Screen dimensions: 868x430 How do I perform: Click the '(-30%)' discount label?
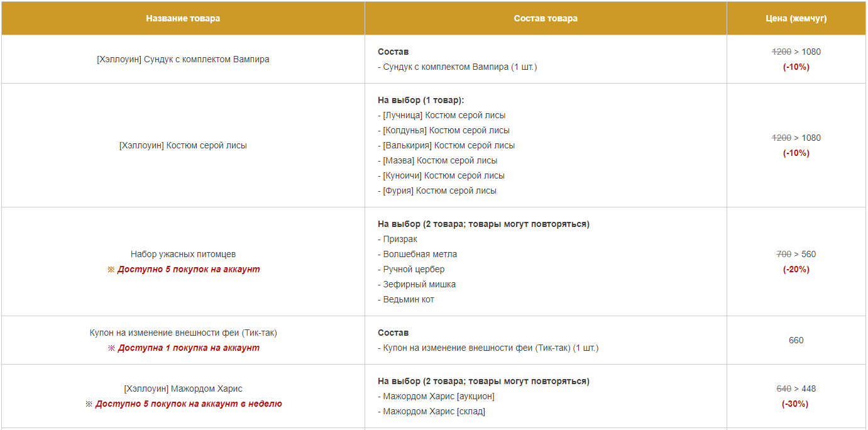[x=795, y=404]
